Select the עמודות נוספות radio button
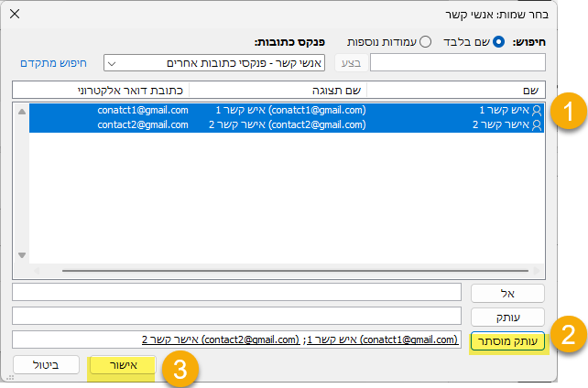 coord(425,43)
